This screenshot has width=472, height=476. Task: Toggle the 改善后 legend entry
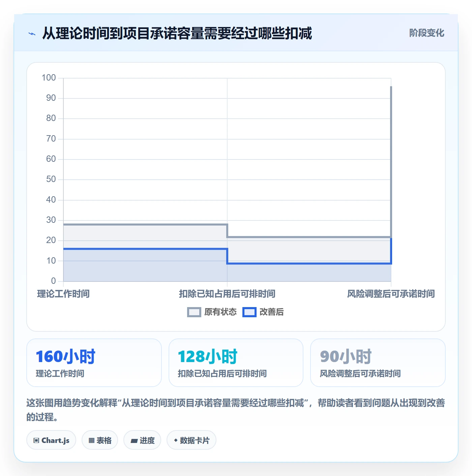(x=263, y=312)
